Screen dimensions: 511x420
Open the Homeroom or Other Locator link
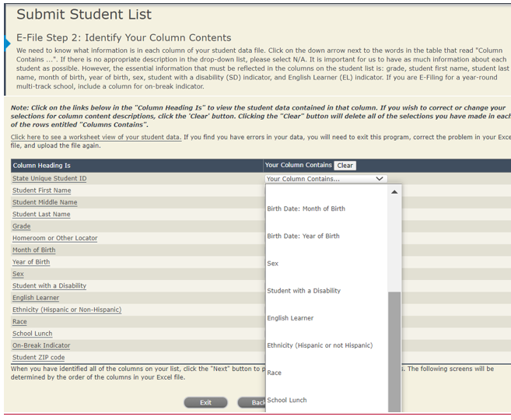tap(54, 238)
